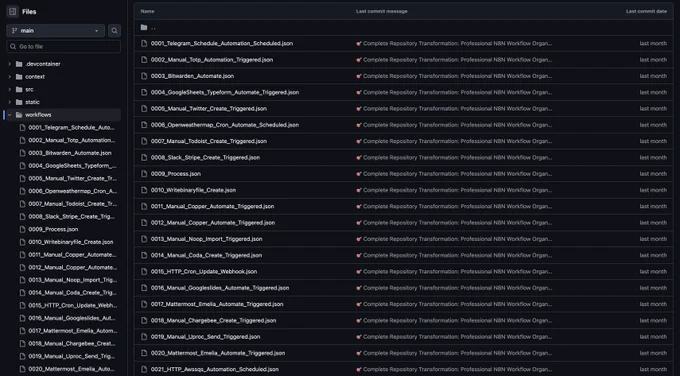This screenshot has height=376, width=680.
Task: Click file icon of 0005_Manual_Twitter row
Action: [144, 108]
